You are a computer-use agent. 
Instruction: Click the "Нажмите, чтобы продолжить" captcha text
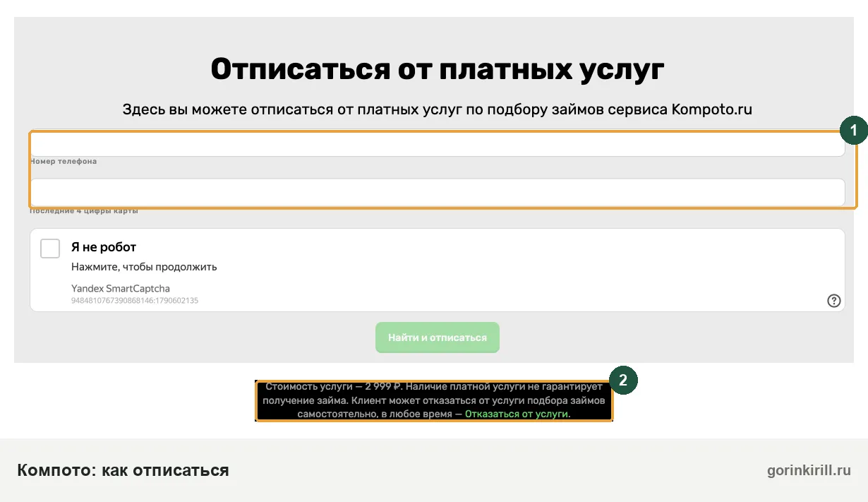pos(144,267)
